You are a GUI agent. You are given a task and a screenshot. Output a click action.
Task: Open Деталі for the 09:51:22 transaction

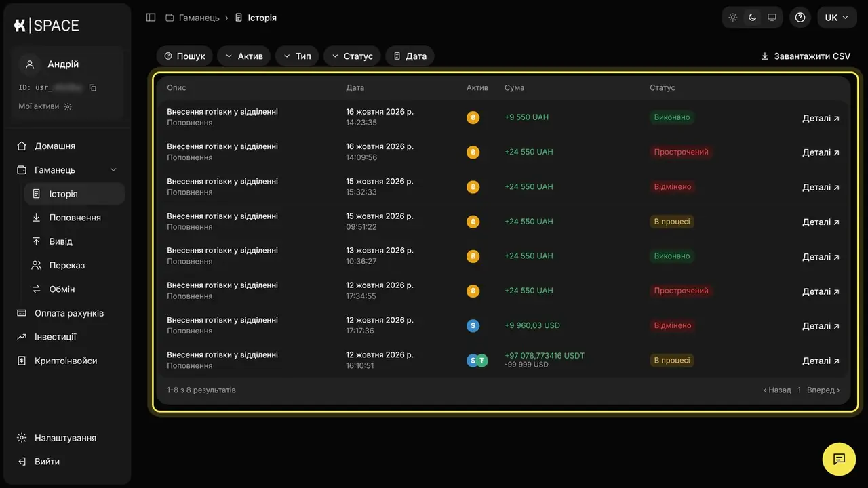(x=821, y=222)
